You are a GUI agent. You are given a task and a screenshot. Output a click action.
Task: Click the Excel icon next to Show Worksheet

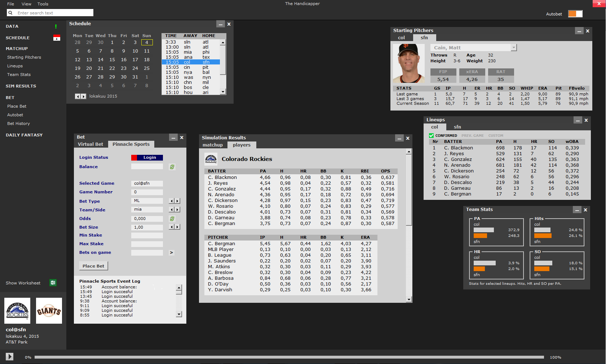pos(53,283)
